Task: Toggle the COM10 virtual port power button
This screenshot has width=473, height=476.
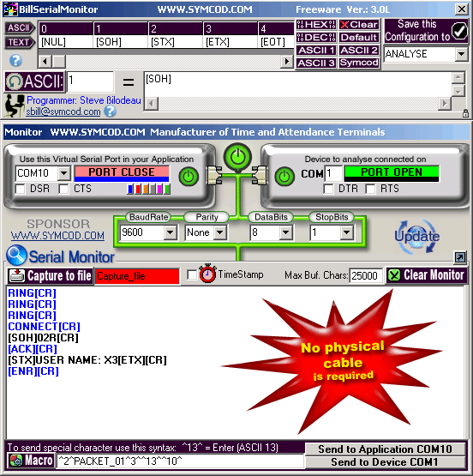Action: click(x=189, y=177)
